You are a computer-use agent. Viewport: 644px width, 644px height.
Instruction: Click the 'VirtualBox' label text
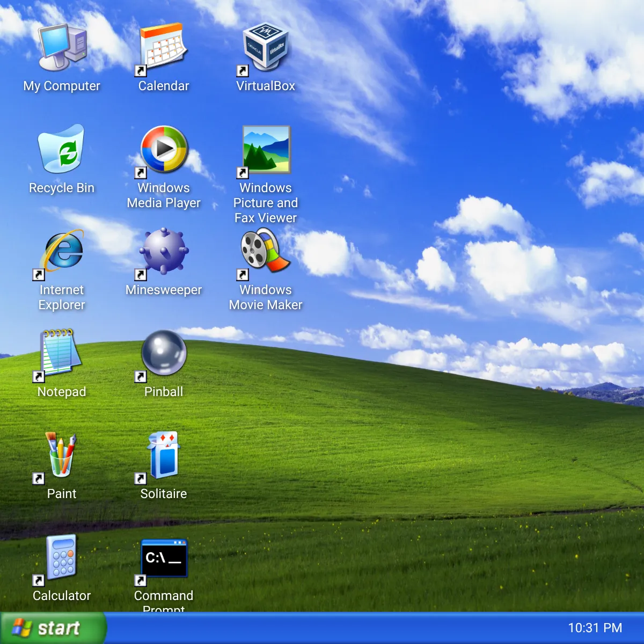click(266, 86)
